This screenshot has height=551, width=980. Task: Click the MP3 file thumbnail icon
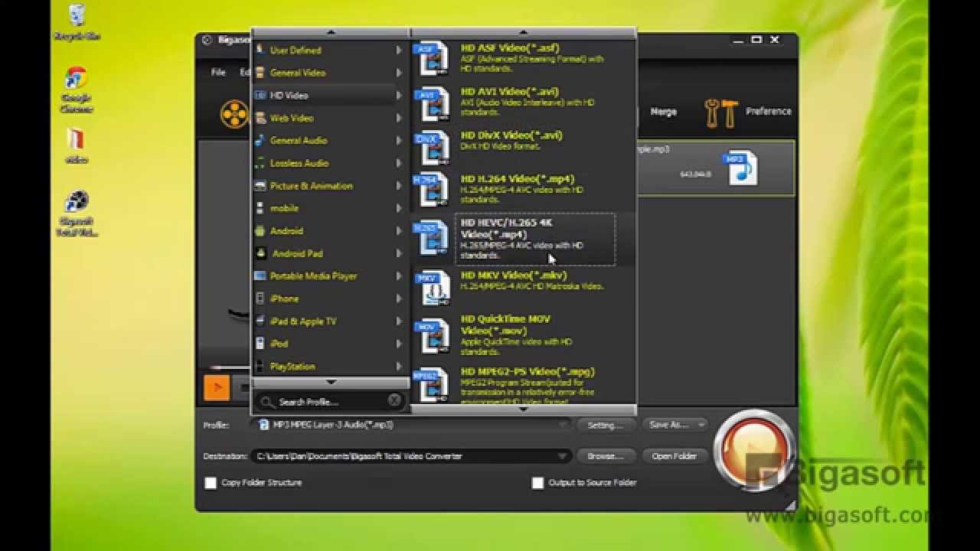tap(740, 168)
